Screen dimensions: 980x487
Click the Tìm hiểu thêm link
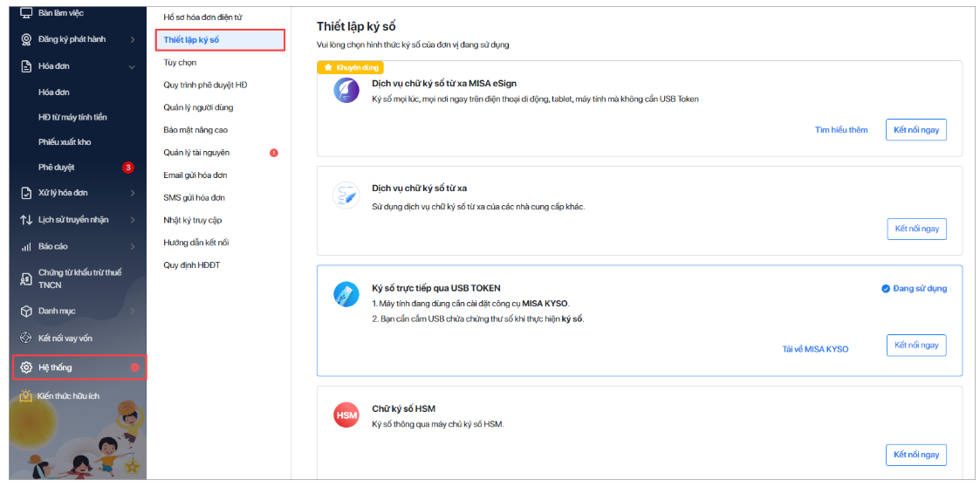pos(841,130)
